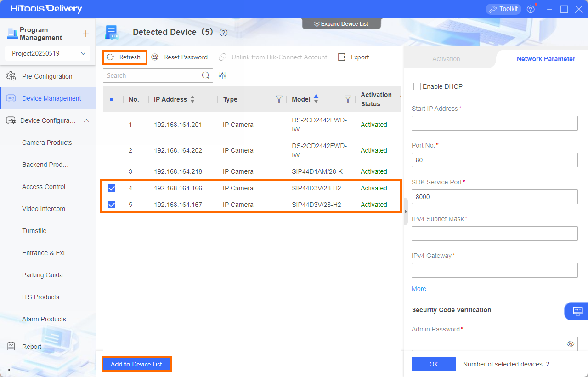588x377 pixels.
Task: Click the SDK Service Port field
Action: point(494,197)
